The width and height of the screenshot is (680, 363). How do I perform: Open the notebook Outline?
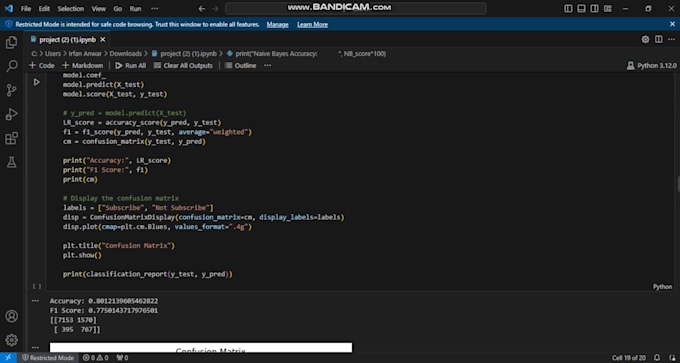click(241, 65)
